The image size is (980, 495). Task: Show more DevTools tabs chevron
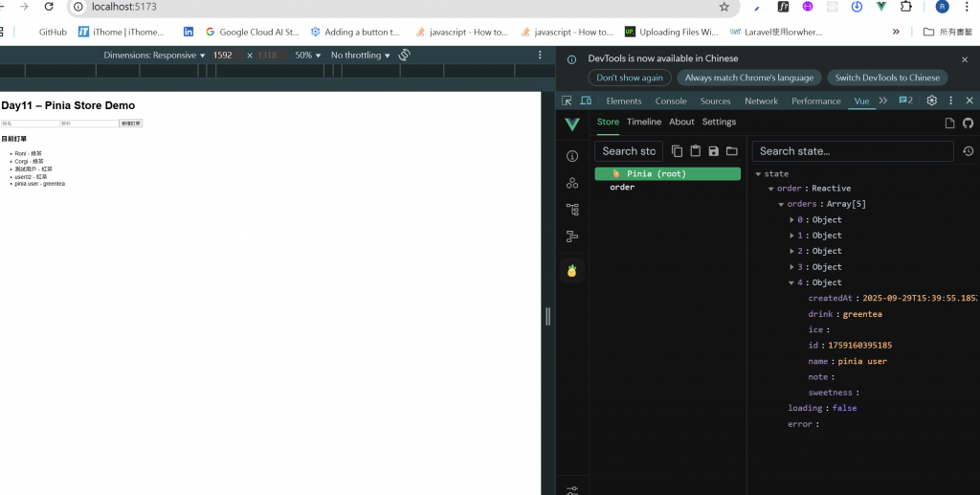(883, 101)
